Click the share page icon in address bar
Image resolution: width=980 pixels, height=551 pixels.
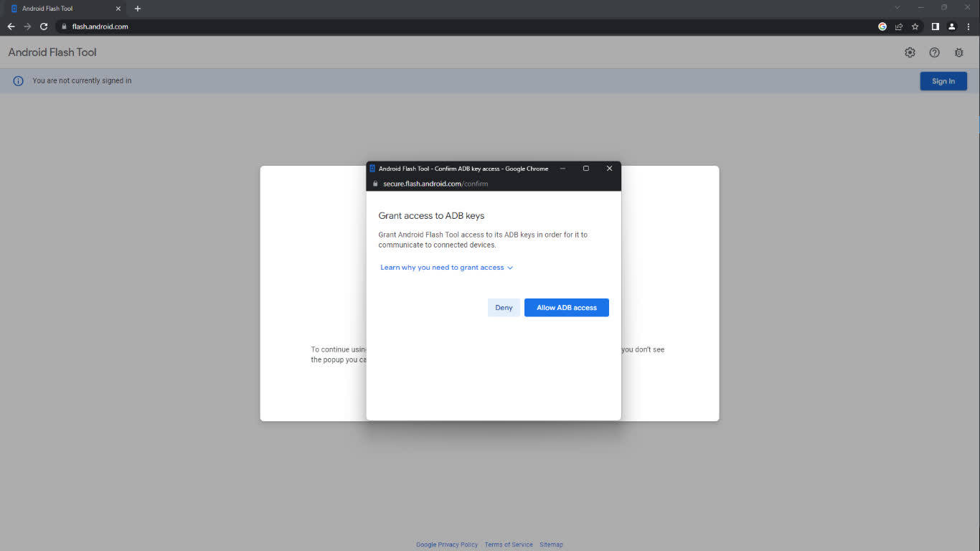click(x=898, y=27)
